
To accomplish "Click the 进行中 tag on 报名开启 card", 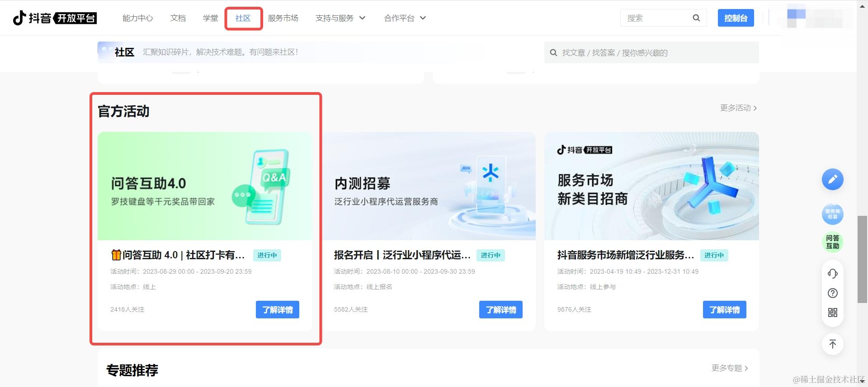I will tap(491, 255).
